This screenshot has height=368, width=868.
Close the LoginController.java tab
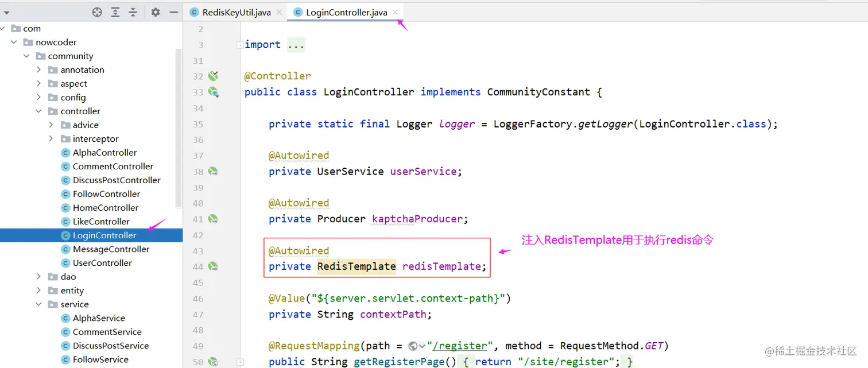[396, 12]
